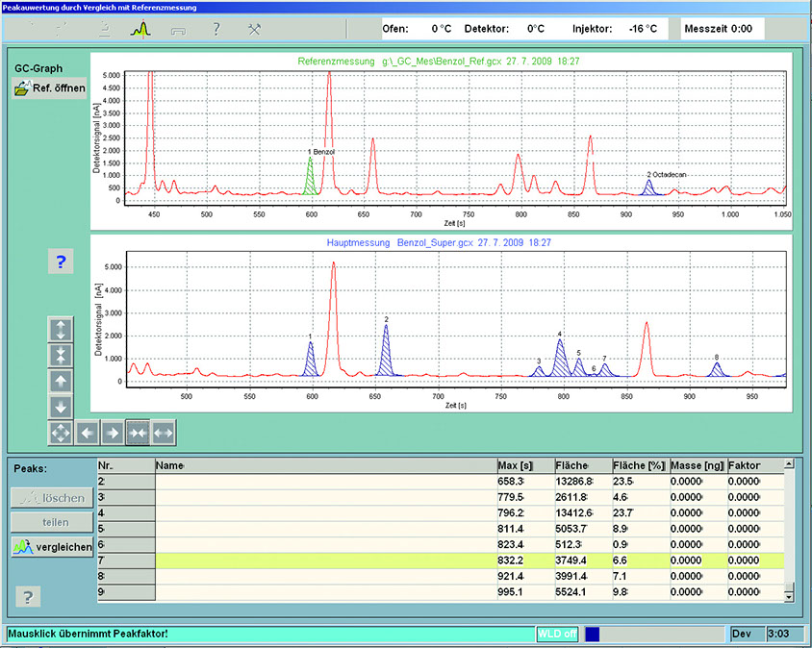
Task: Click the peak evaluation chromatogram toolbar icon
Action: tap(141, 29)
